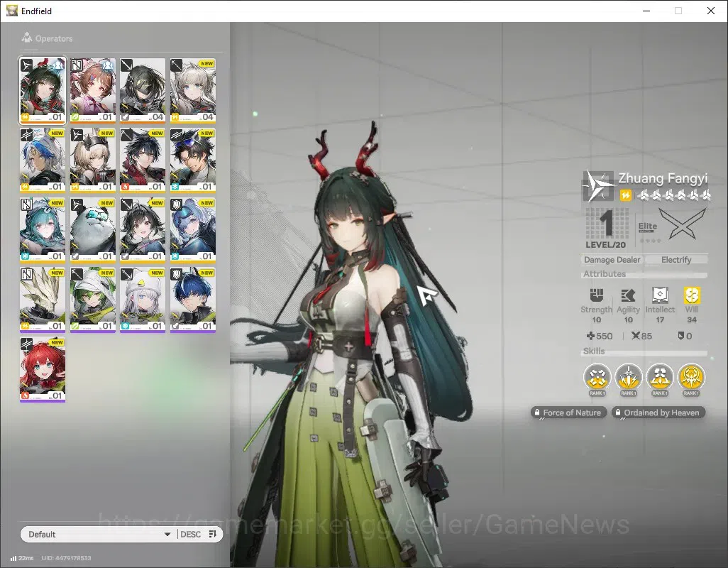Screen dimensions: 728x568
Task: Select the white panda operator card
Action: tap(92, 230)
